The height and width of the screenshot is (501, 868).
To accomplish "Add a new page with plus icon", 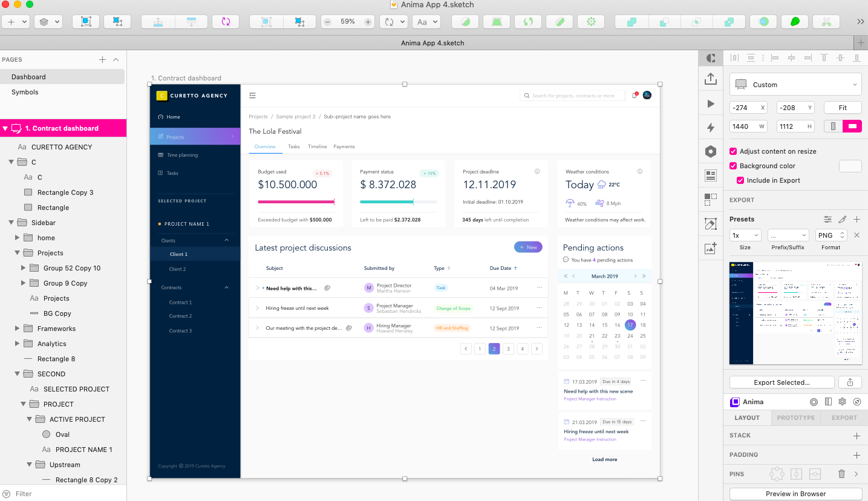I will (x=102, y=59).
